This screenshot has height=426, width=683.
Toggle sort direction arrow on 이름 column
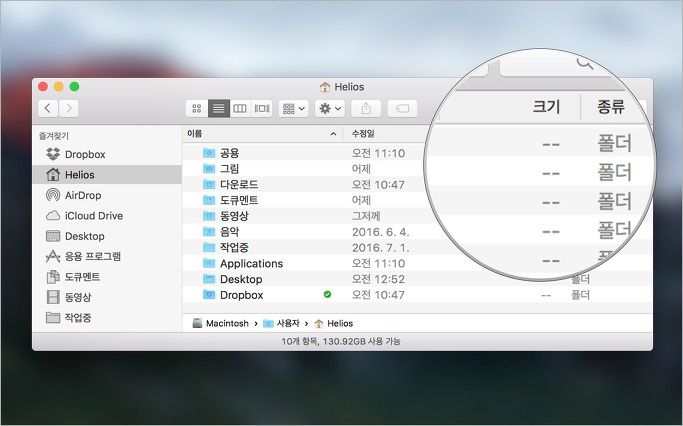(x=333, y=134)
